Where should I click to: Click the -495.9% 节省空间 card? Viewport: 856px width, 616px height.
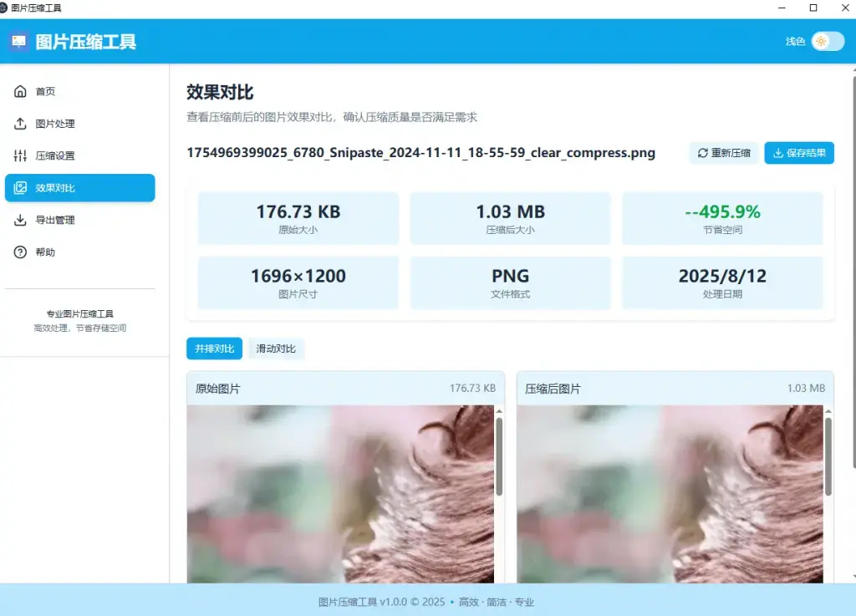click(722, 218)
